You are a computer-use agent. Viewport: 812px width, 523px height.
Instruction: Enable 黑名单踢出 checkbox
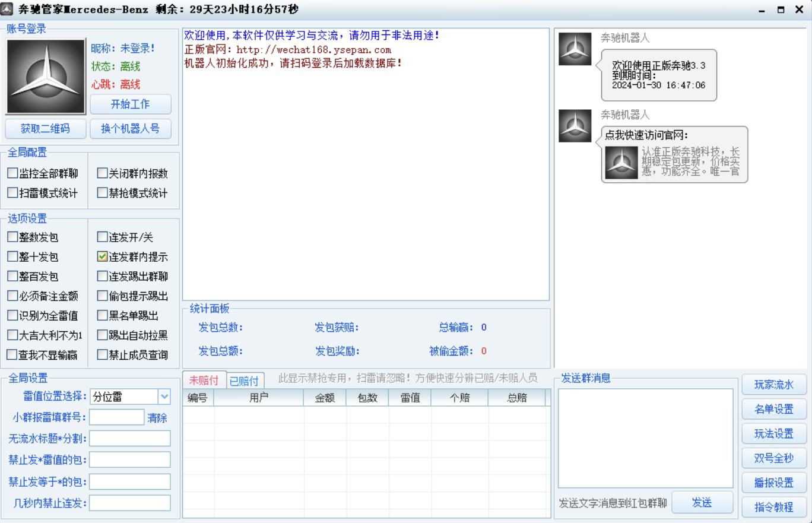102,316
